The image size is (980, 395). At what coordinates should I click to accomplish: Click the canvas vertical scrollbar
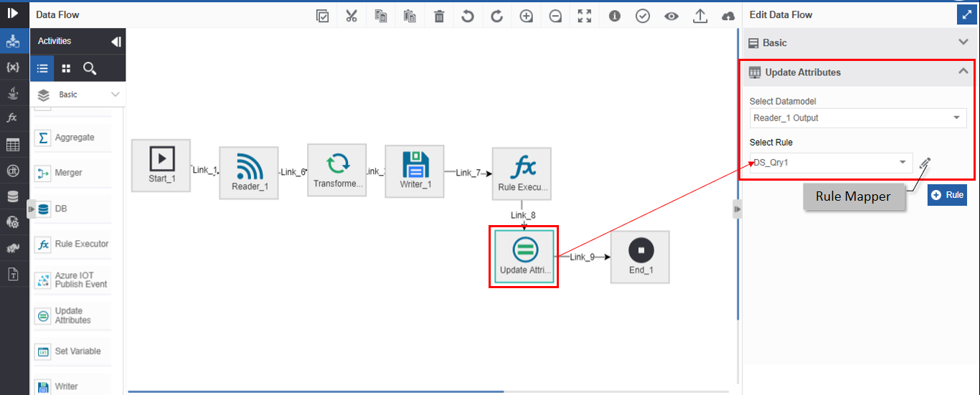(738, 176)
